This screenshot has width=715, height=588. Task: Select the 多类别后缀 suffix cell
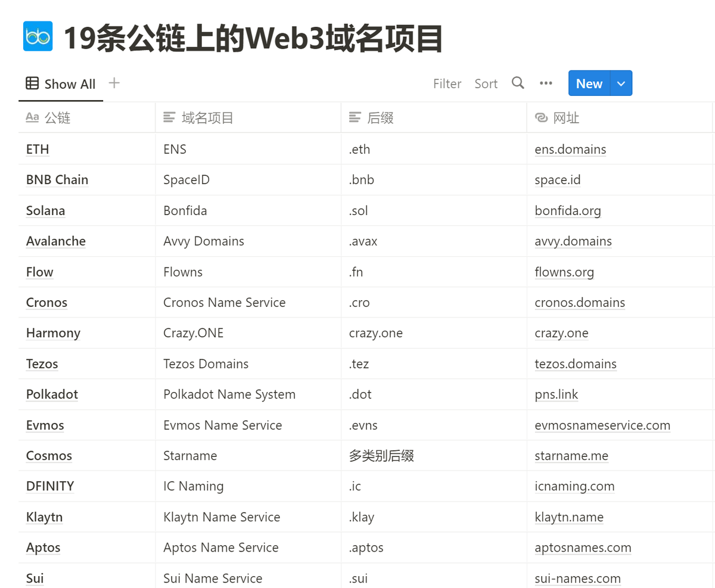pos(434,456)
